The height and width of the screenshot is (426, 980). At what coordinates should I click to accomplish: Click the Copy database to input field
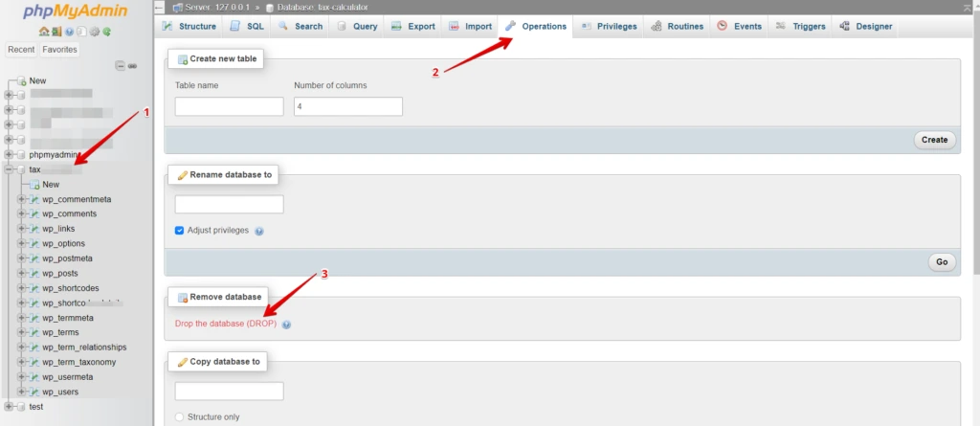(x=230, y=391)
